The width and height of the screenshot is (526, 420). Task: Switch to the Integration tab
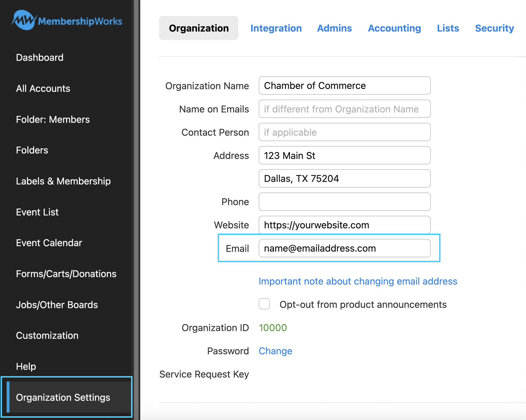point(276,28)
